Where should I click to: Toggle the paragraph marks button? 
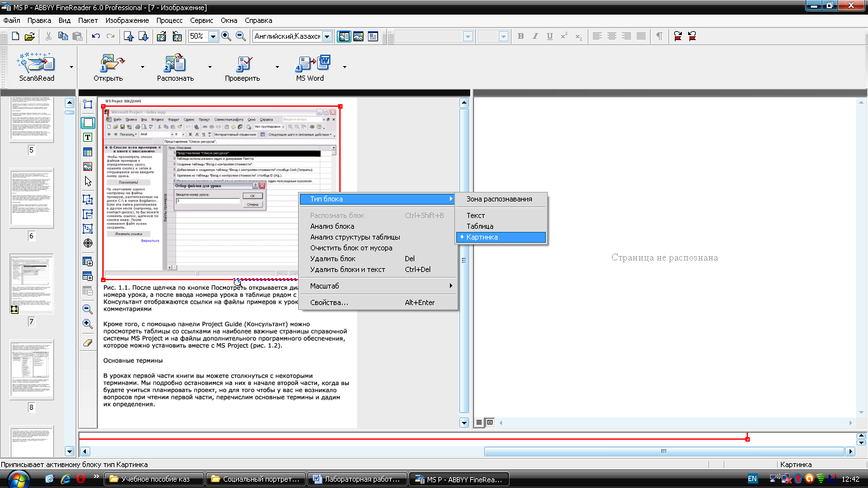coord(659,36)
